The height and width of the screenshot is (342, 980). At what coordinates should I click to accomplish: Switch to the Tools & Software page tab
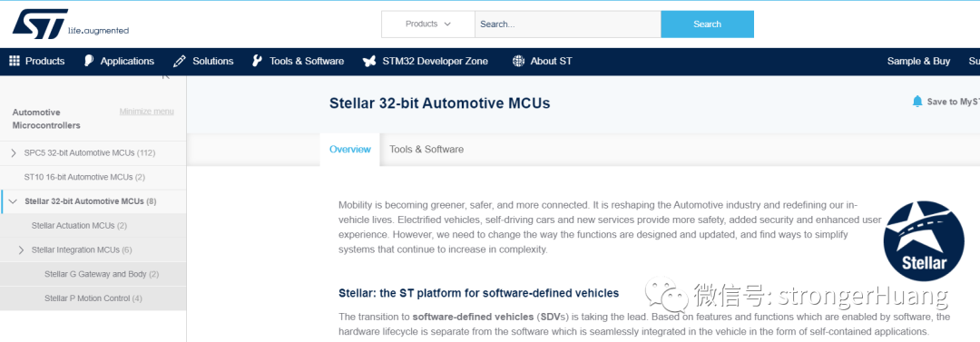point(426,150)
